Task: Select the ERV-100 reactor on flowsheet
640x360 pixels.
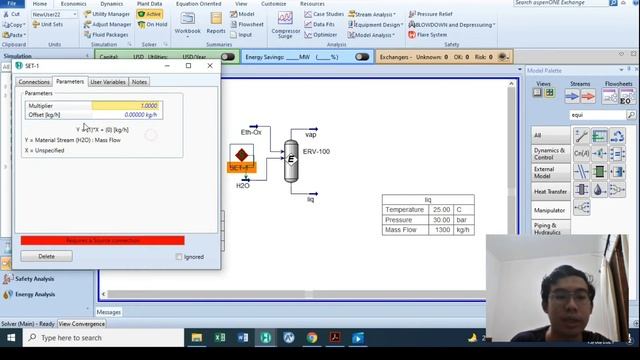Action: point(291,160)
